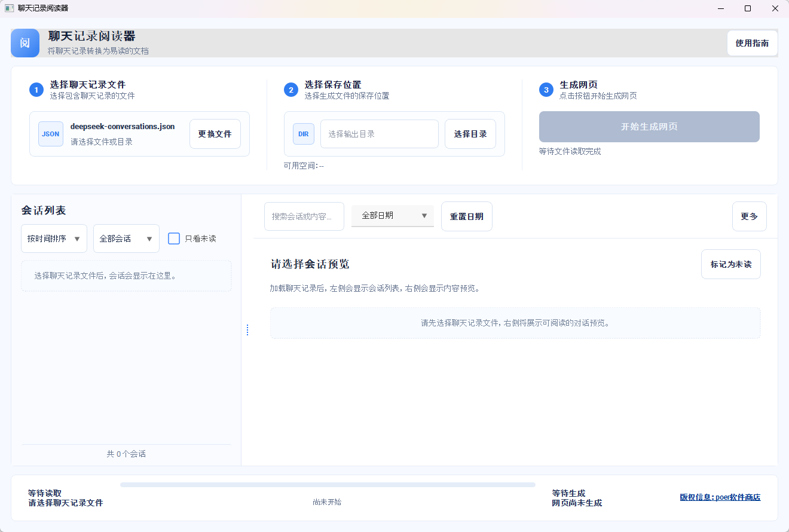Click the 选择目录 button
The width and height of the screenshot is (789, 532).
(470, 134)
